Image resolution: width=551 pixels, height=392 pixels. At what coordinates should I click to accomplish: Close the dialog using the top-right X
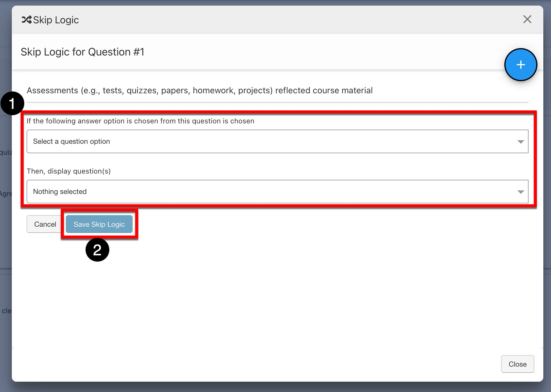pyautogui.click(x=527, y=19)
